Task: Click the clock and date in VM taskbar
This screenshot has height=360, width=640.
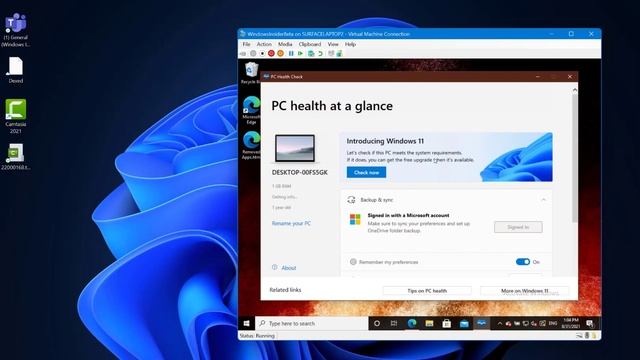Action: [x=571, y=323]
